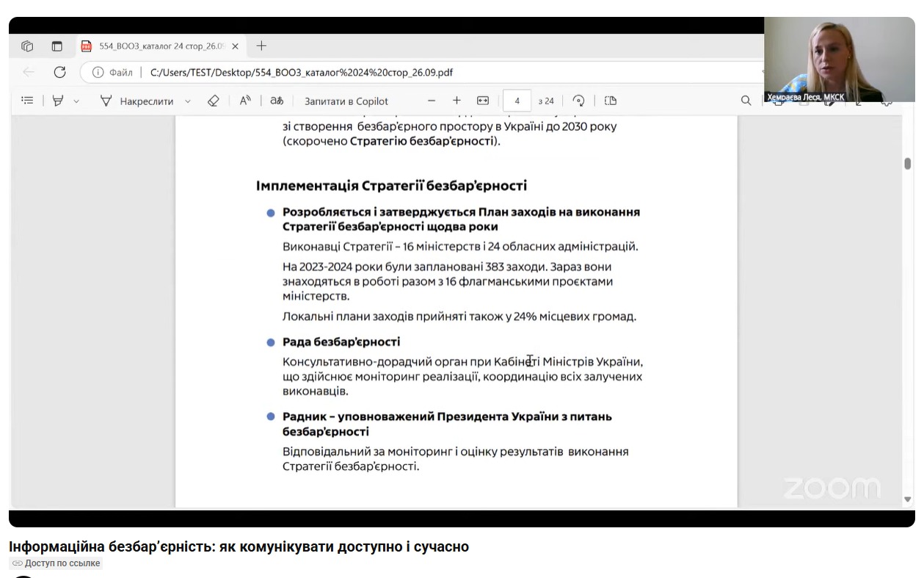This screenshot has height=578, width=924.
Task: Click the heading Імплементація Стратегії безбар'єрності
Action: click(391, 185)
